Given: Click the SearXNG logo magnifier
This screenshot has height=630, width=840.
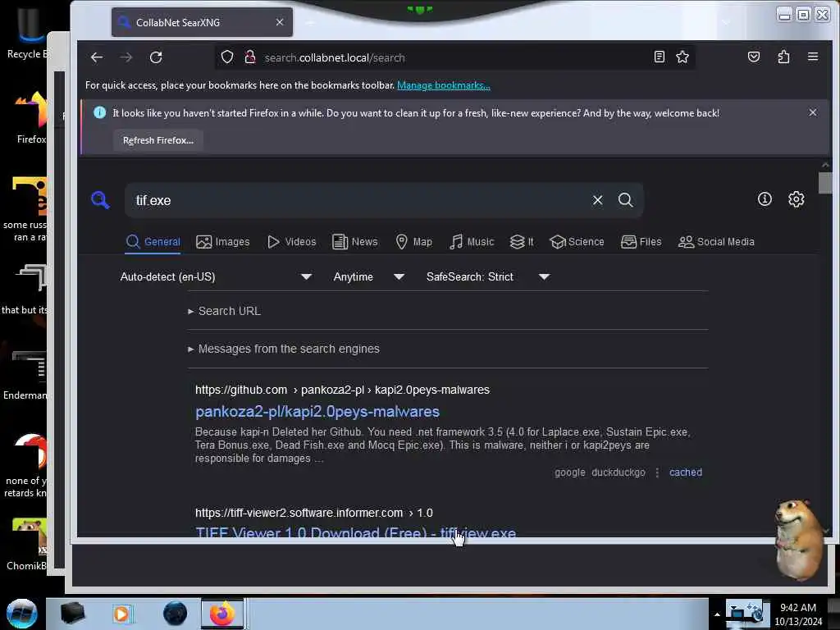Looking at the screenshot, I should click(x=100, y=200).
